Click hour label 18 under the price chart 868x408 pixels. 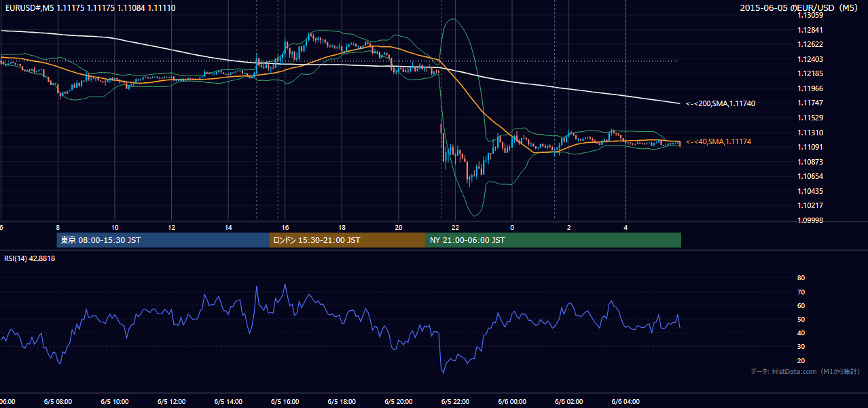pyautogui.click(x=342, y=227)
